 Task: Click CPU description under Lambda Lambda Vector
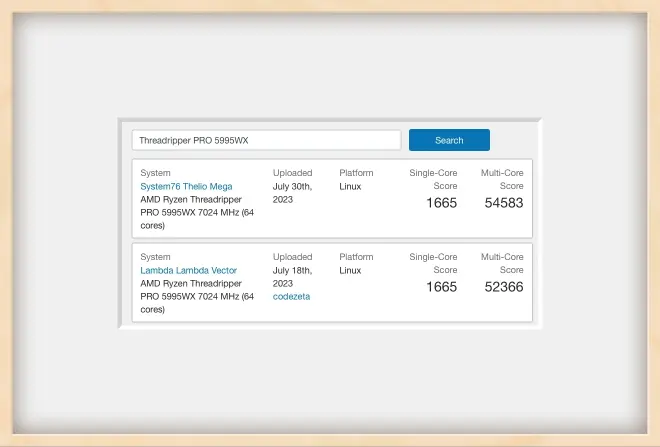click(197, 296)
